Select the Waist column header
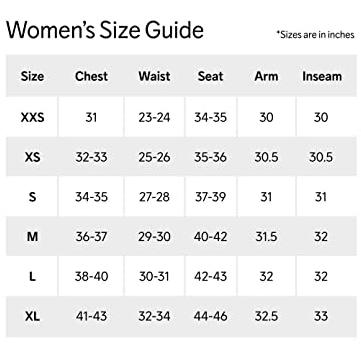 154,76
